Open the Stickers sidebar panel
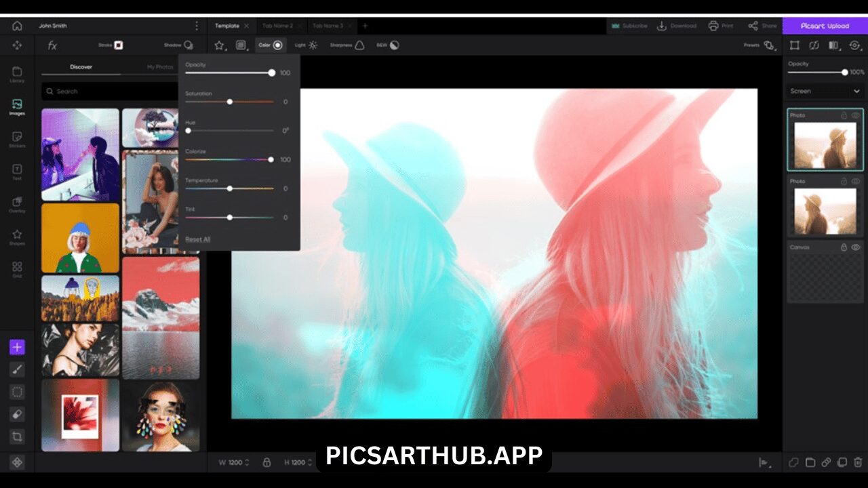Screen dimensions: 868x488 pos(17,140)
